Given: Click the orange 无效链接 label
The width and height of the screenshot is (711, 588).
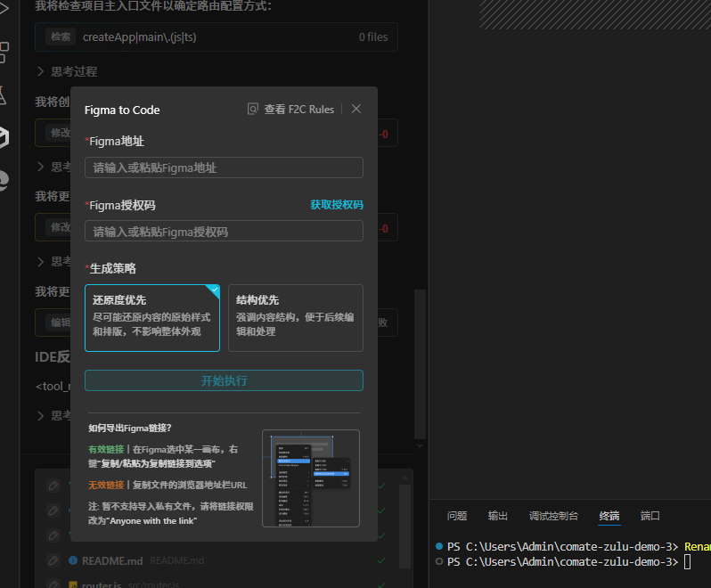Looking at the screenshot, I should pos(106,485).
